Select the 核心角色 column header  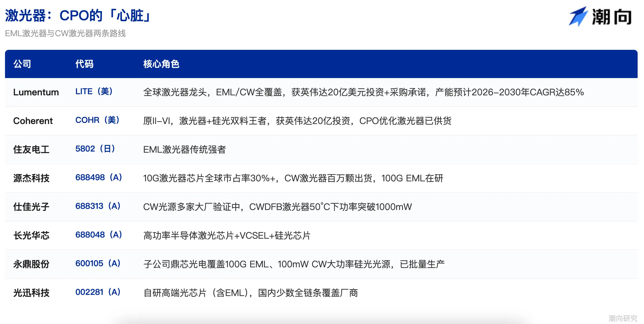click(x=161, y=64)
